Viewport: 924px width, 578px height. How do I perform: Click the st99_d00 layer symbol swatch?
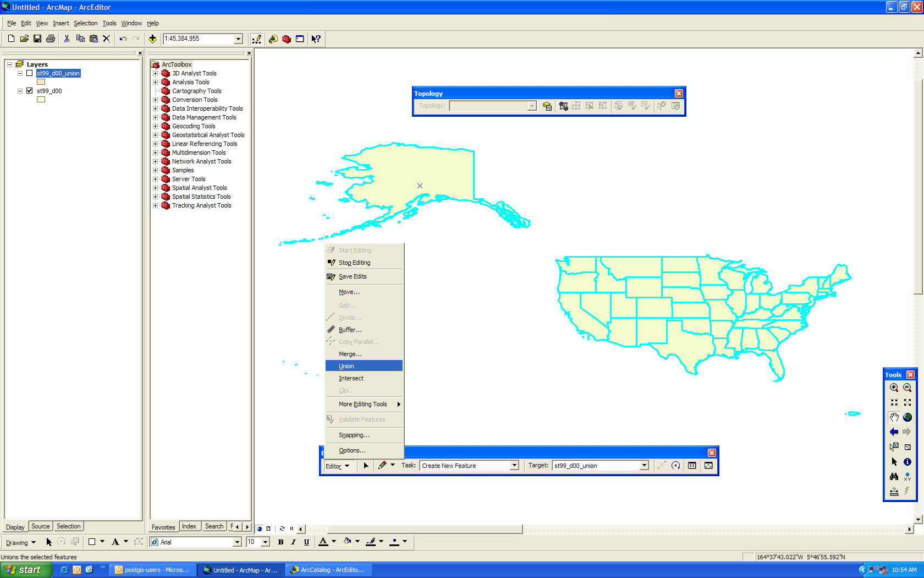tap(41, 100)
